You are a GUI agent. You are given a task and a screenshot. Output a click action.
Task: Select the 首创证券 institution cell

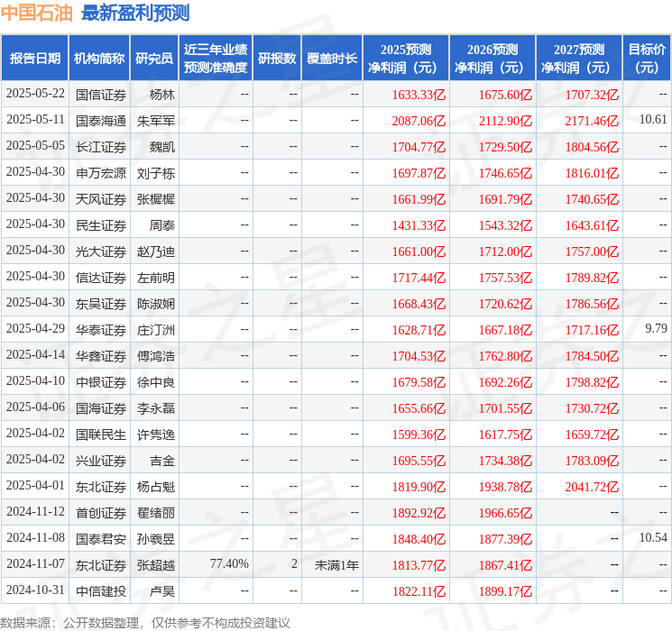[101, 513]
